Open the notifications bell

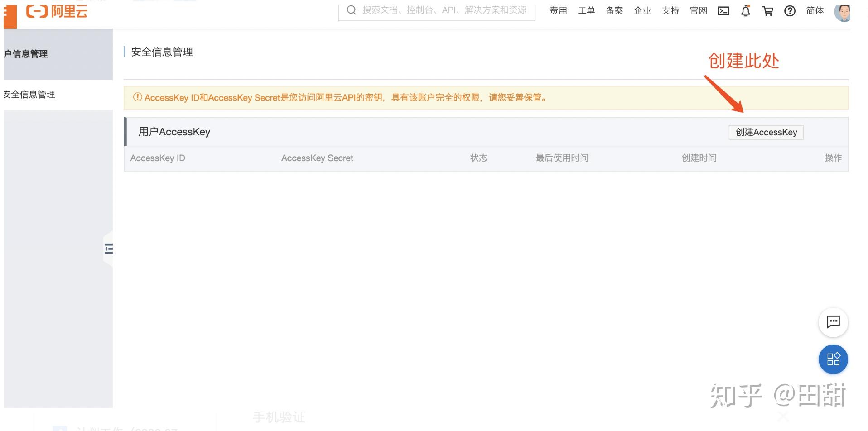click(746, 11)
